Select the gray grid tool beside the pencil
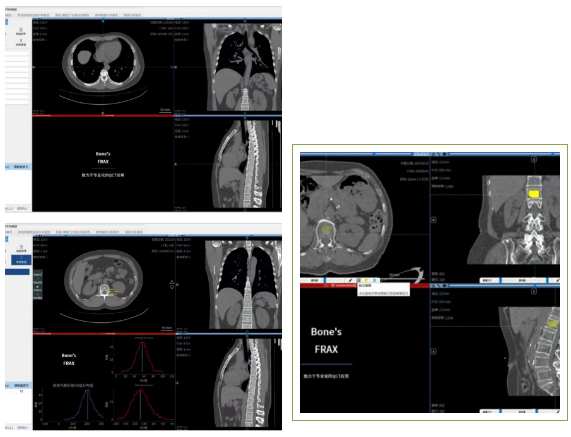 (359, 280)
